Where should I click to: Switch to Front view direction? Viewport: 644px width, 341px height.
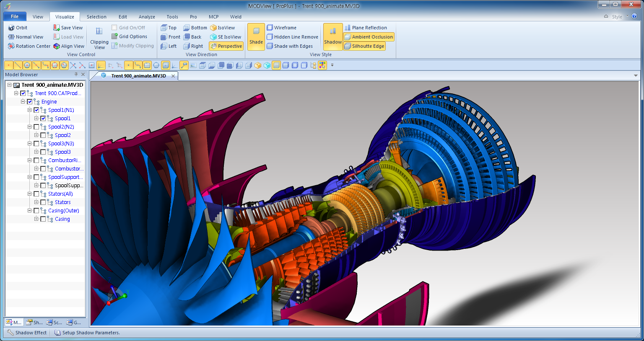click(x=170, y=37)
